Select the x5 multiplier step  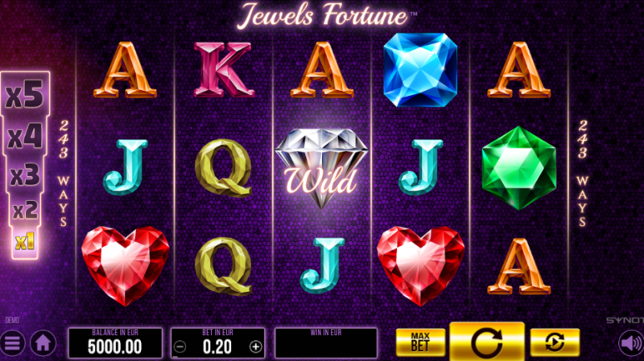(x=25, y=94)
